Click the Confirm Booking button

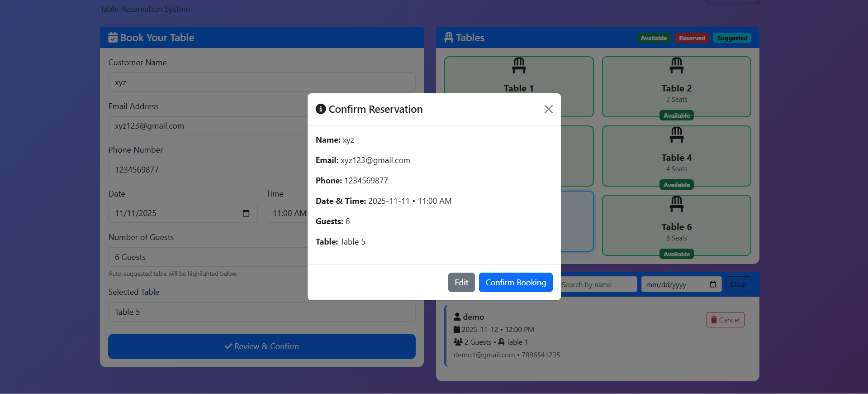[516, 283]
